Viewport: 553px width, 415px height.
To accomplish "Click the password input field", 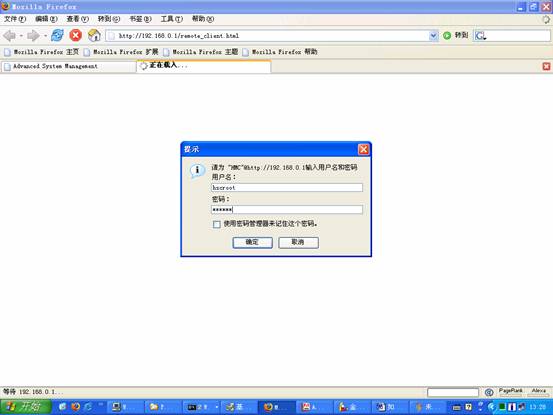I will click(x=287, y=209).
